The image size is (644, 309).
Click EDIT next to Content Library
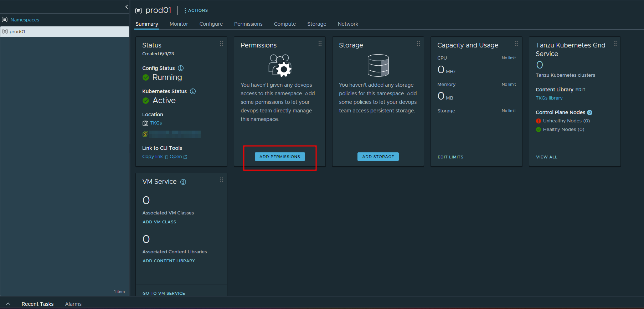click(580, 90)
